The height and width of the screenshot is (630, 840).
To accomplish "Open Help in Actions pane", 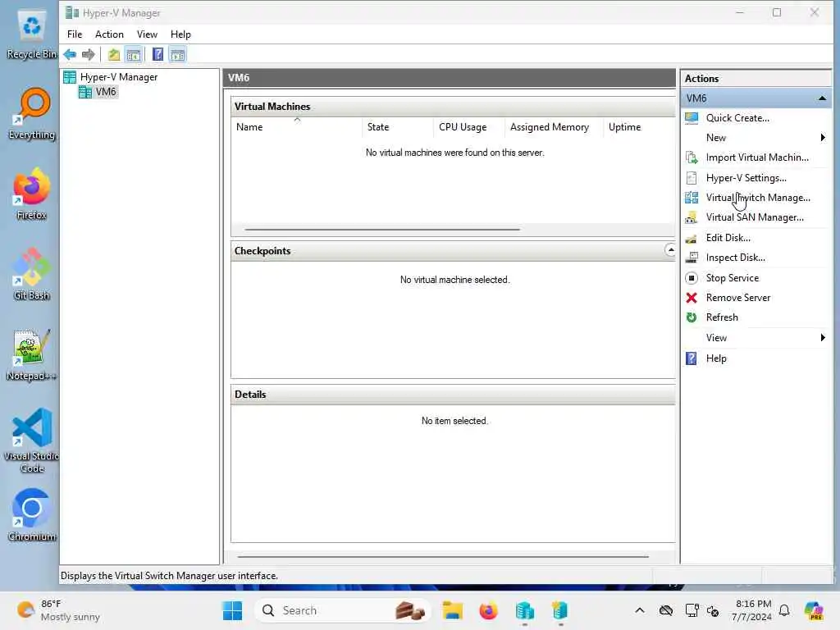I will [715, 358].
